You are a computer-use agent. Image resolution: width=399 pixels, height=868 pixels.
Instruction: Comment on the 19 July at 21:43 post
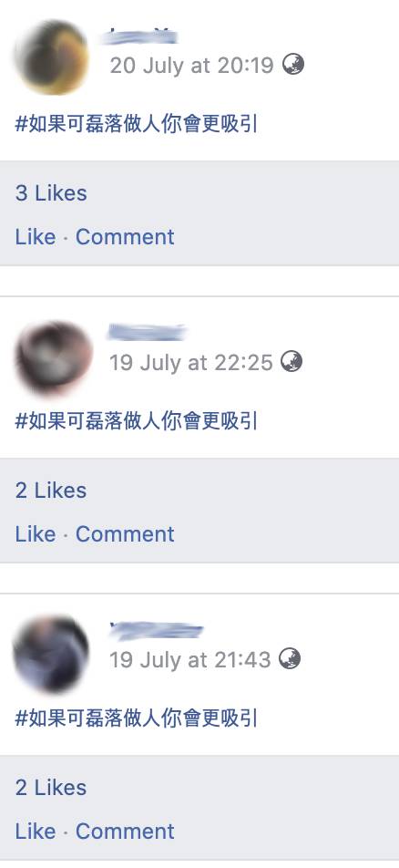tap(125, 832)
